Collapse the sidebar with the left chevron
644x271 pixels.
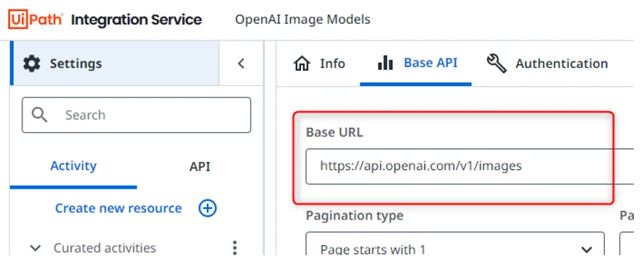coord(241,64)
